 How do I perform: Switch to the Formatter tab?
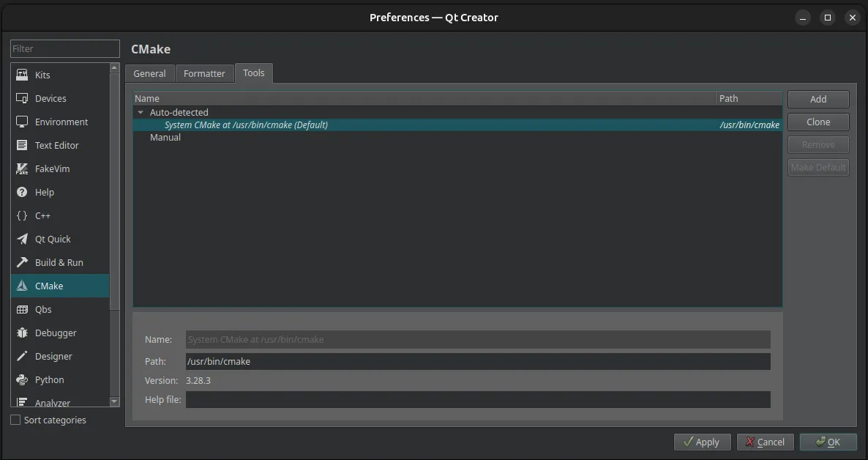[x=205, y=73]
